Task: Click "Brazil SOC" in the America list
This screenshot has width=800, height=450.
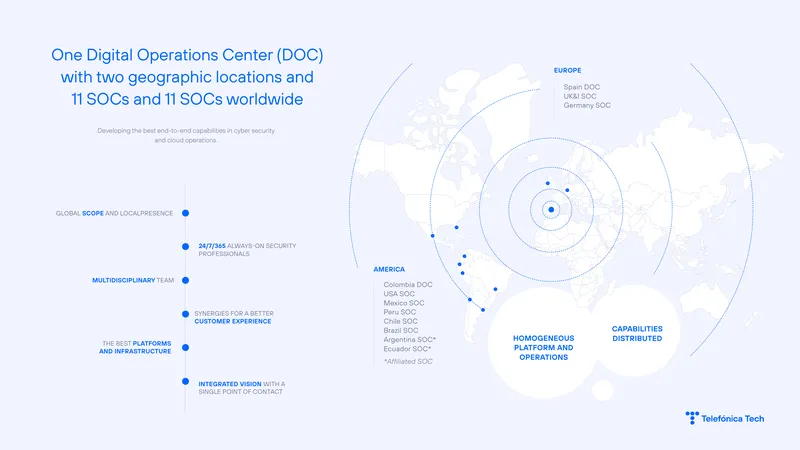Action: pos(401,331)
